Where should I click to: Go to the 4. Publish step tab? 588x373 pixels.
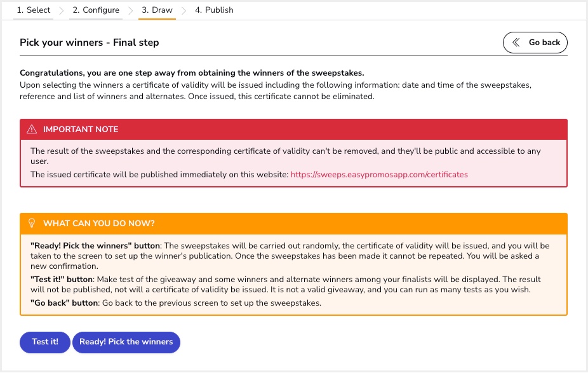click(214, 10)
